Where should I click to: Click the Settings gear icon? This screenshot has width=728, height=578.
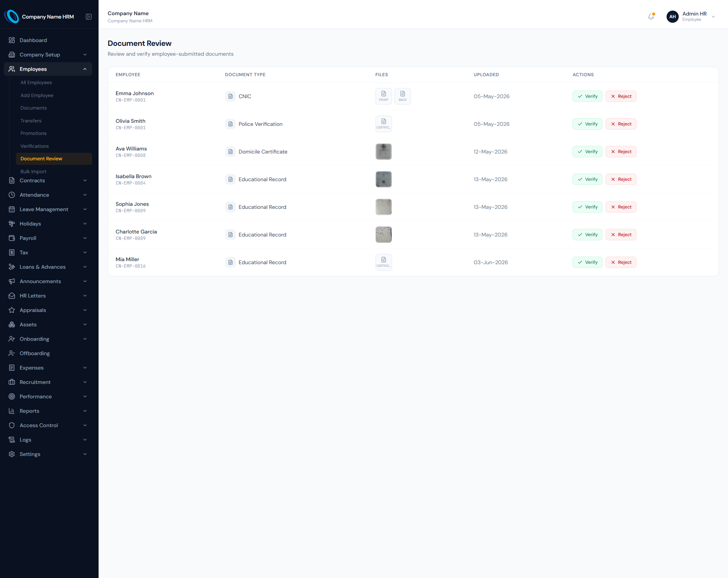(x=12, y=454)
